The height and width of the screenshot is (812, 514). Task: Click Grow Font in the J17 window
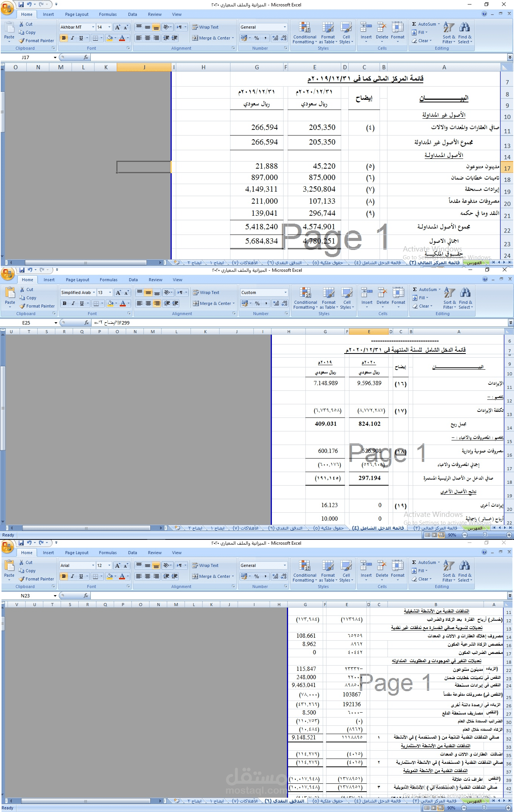click(x=118, y=27)
